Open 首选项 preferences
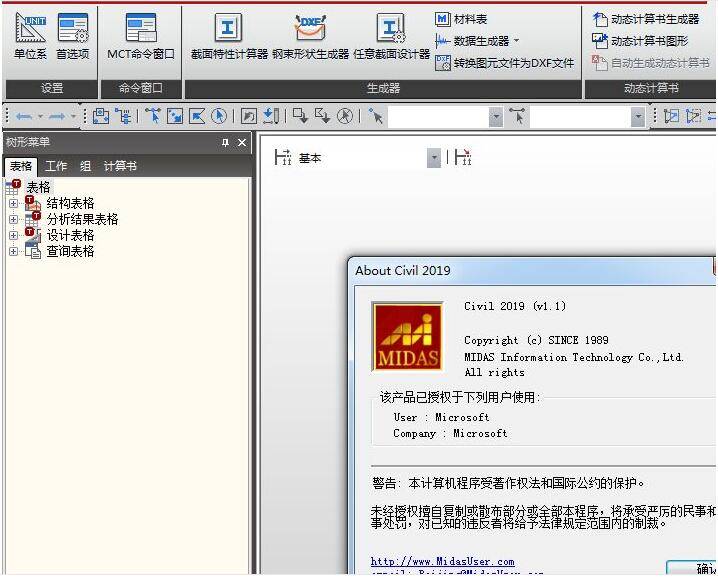 (x=73, y=36)
